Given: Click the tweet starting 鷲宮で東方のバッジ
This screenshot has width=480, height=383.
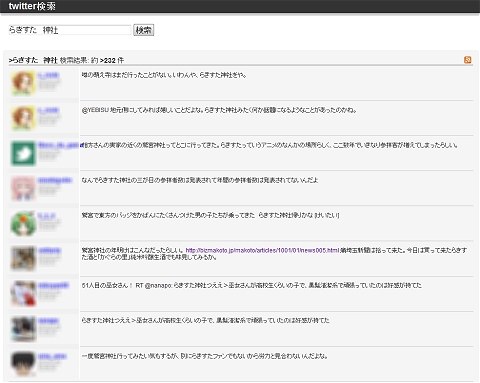Looking at the screenshot, I should point(210,215).
